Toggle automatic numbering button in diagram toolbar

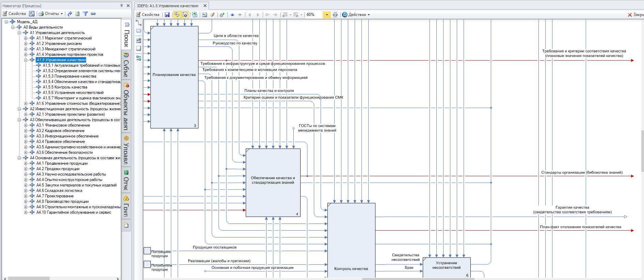[x=177, y=15]
